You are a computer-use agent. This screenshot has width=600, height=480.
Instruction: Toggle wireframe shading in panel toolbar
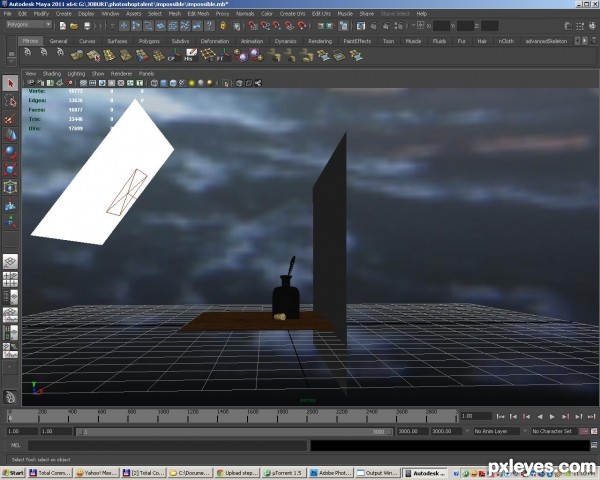coord(154,83)
